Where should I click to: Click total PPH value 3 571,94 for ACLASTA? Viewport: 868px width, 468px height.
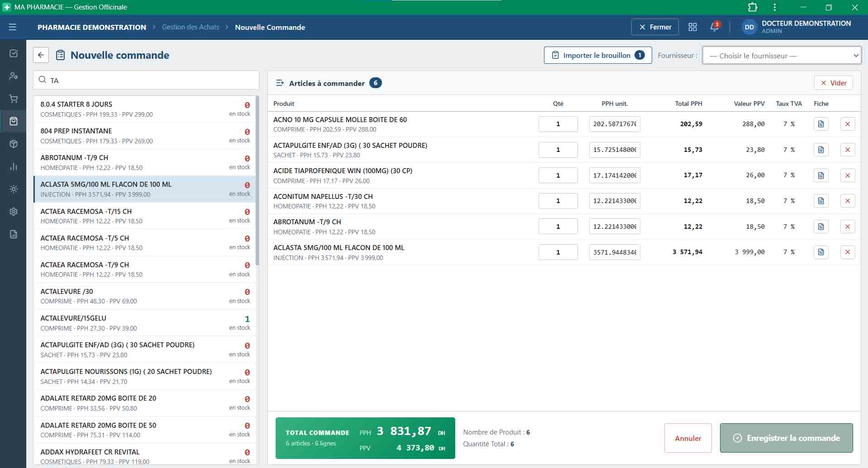click(687, 252)
